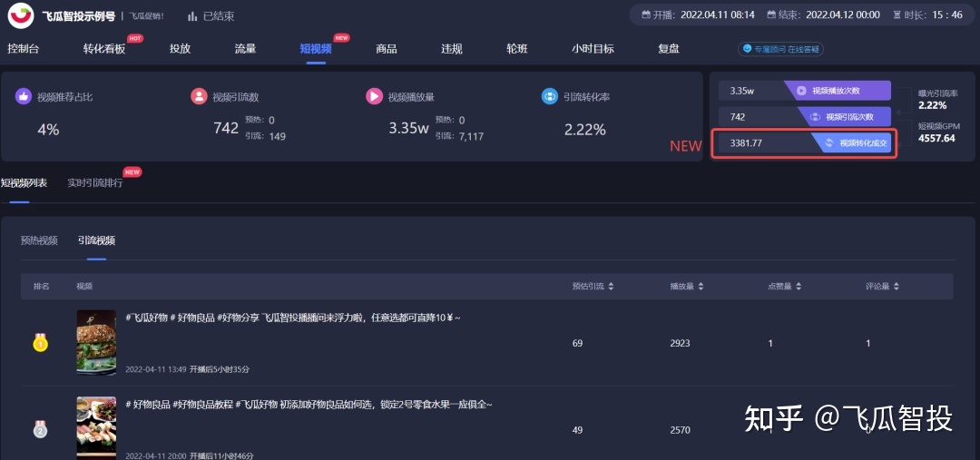The image size is (980, 460).
Task: Click the 播放量 cell 2570
Action: [681, 430]
